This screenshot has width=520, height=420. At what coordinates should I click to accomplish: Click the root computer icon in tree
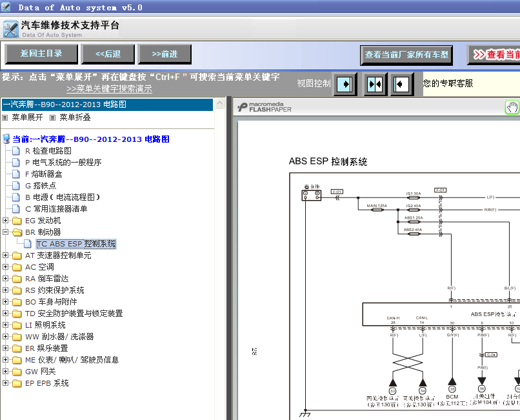[6, 139]
